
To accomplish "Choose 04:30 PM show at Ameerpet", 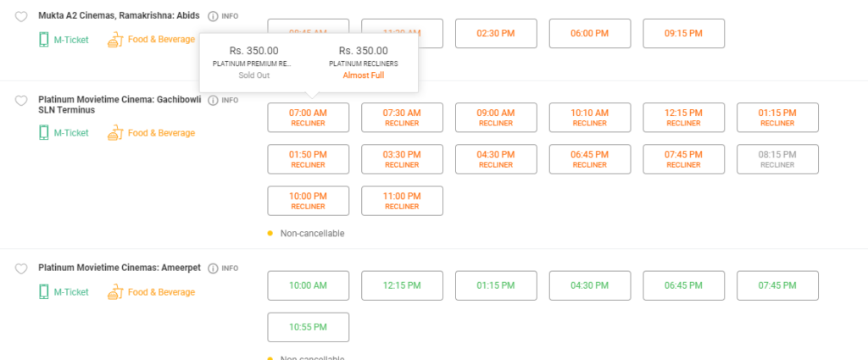I will [590, 285].
